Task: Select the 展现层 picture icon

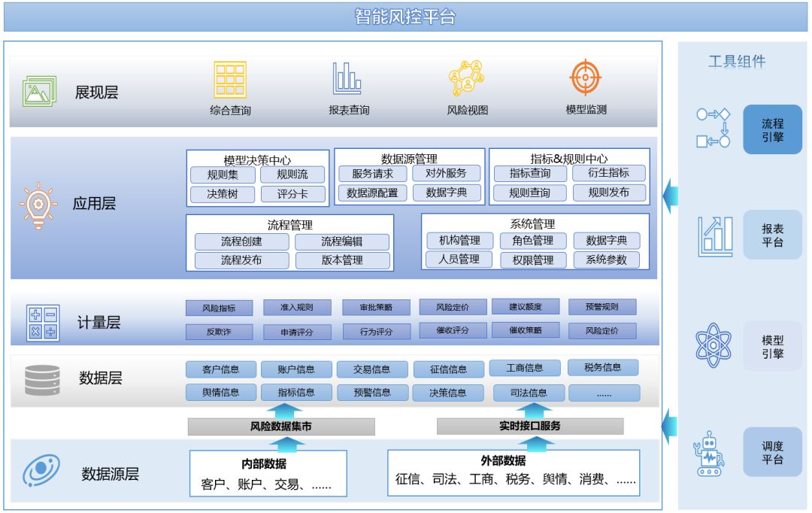Action: pos(38,92)
